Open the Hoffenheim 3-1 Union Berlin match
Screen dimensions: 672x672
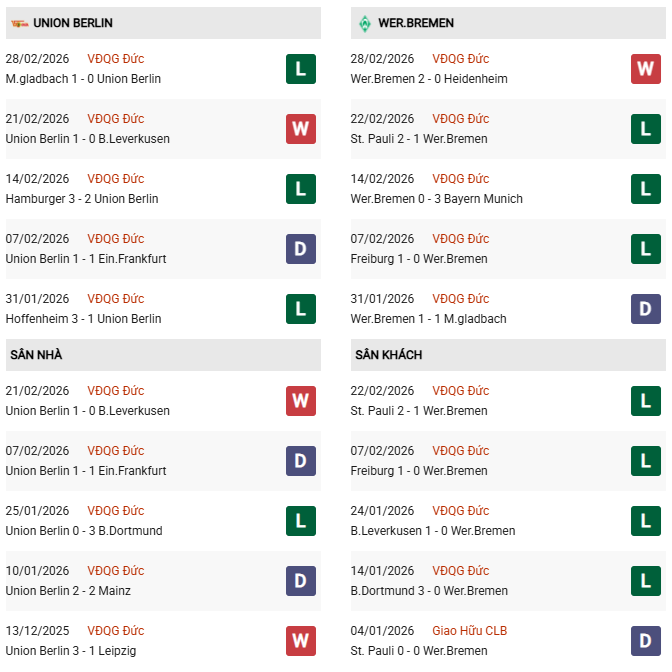83,319
